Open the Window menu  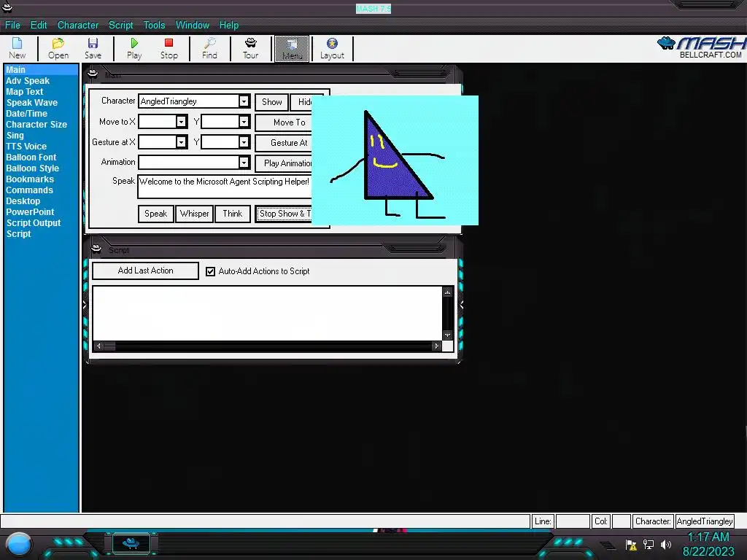[x=193, y=26]
